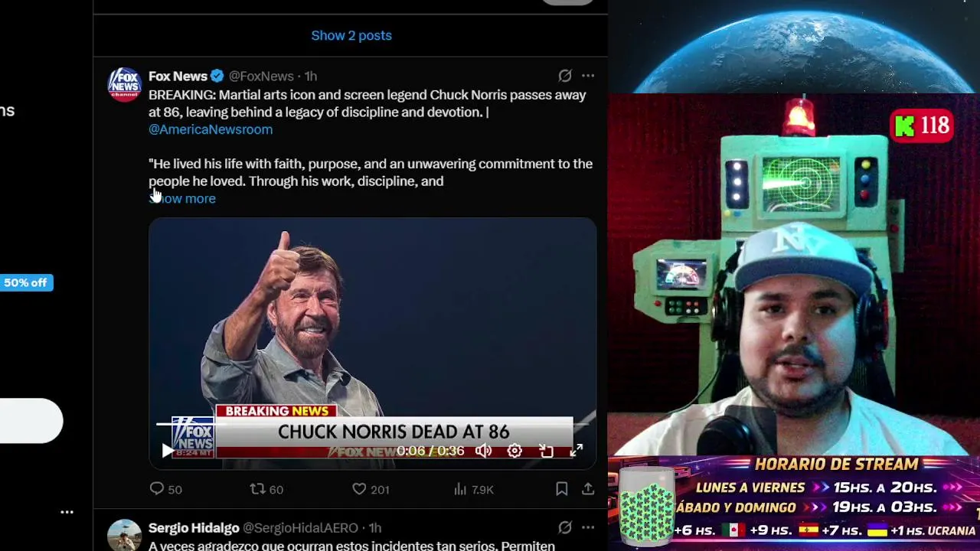Open @SergioHidalAERO handle
The width and height of the screenshot is (980, 551).
click(300, 527)
